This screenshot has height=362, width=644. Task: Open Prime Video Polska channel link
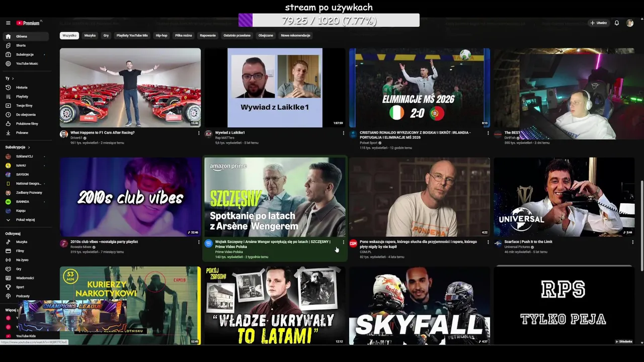click(x=229, y=252)
